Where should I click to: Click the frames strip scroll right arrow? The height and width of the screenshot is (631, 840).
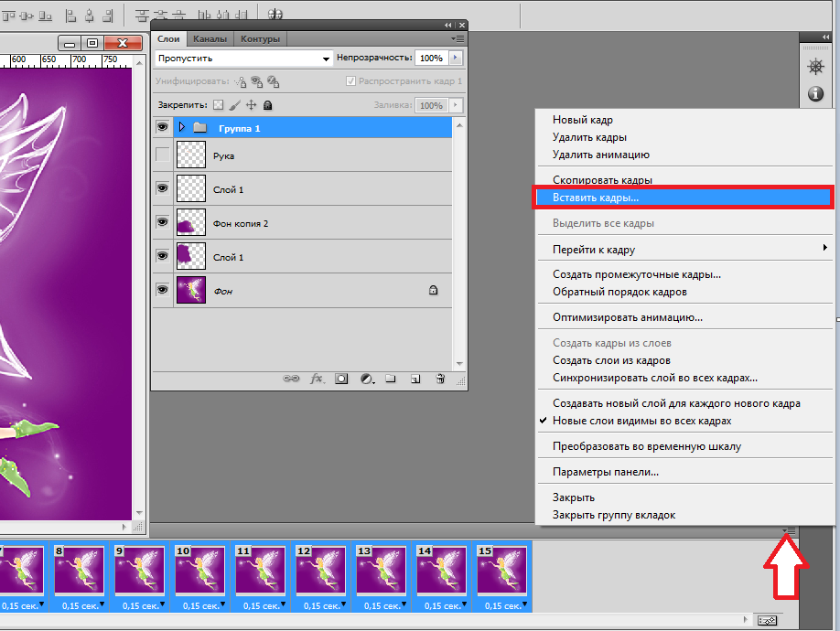[746, 620]
